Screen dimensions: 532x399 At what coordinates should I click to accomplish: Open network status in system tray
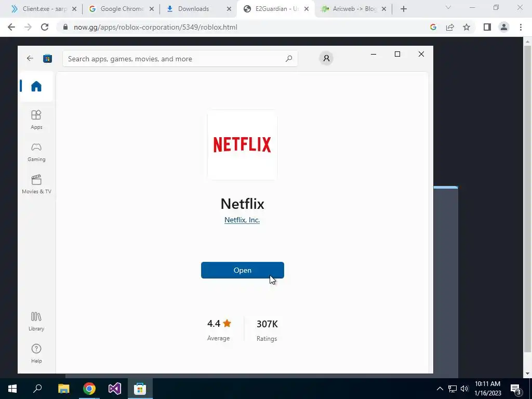(453, 389)
